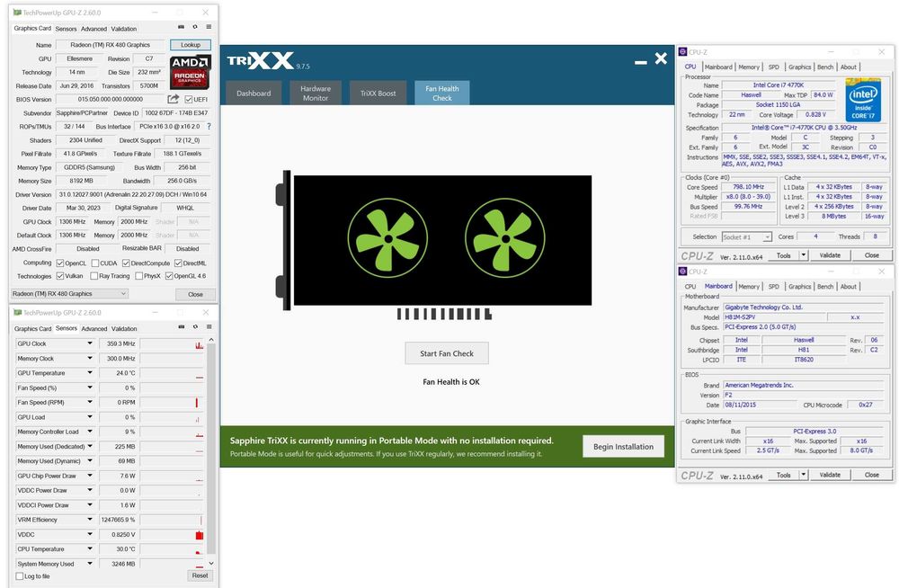Switch to the TriXX Boost tab
The height and width of the screenshot is (588, 899).
coord(378,93)
